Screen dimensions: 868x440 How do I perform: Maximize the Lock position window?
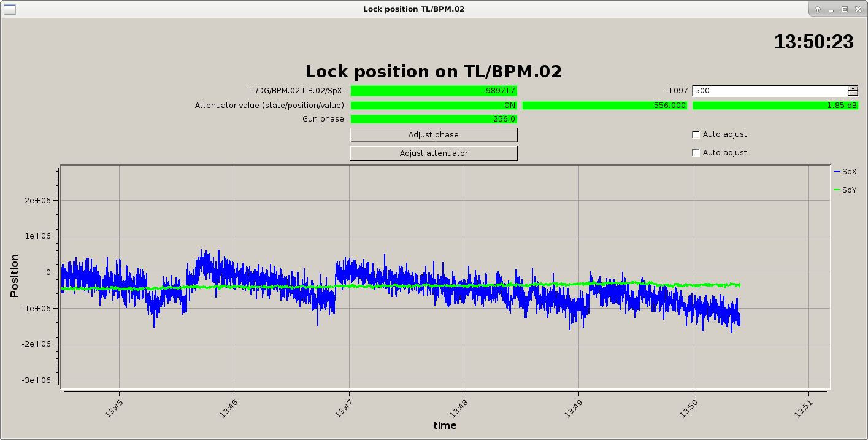pyautogui.click(x=844, y=9)
